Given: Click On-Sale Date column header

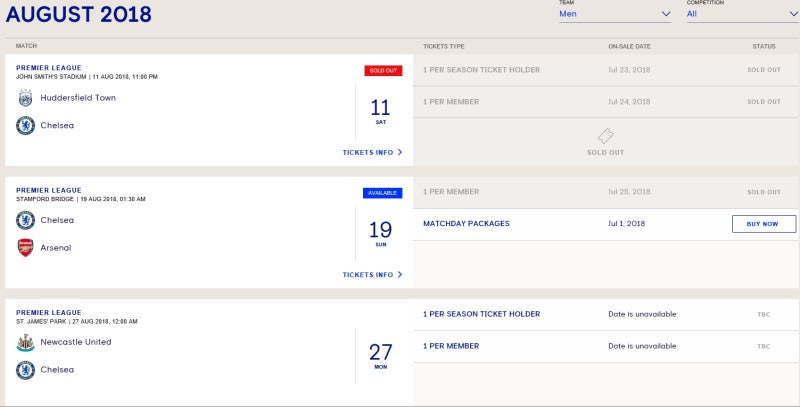Looking at the screenshot, I should point(629,46).
